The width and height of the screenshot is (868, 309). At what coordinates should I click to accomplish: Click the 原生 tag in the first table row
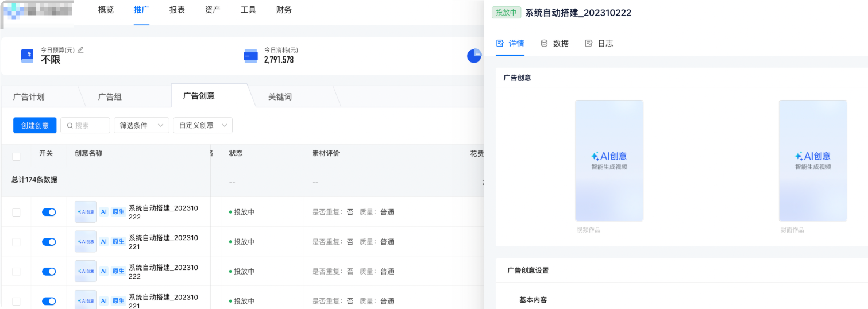point(118,212)
